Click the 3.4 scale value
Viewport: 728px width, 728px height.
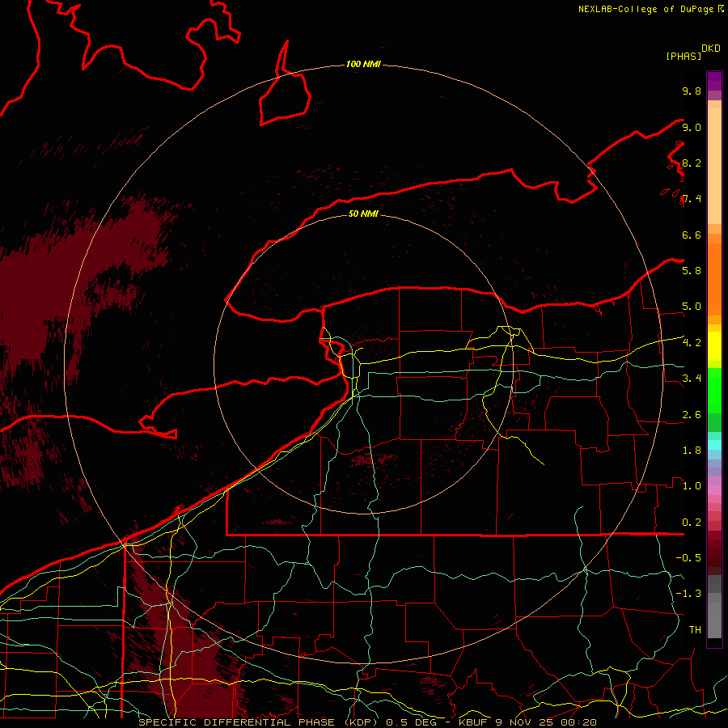692,378
